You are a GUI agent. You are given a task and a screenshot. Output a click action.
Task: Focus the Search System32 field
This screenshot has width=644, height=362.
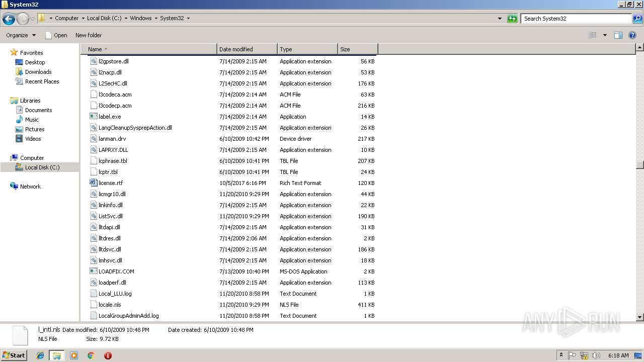click(577, 19)
